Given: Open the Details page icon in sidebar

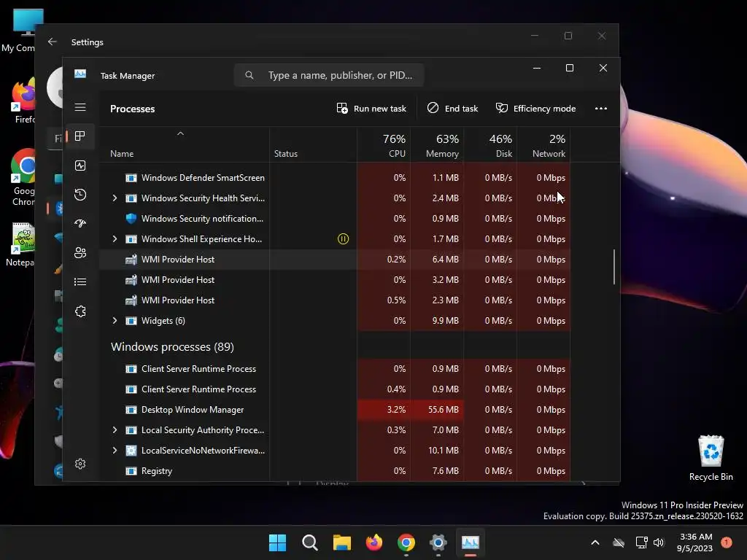Looking at the screenshot, I should (80, 282).
